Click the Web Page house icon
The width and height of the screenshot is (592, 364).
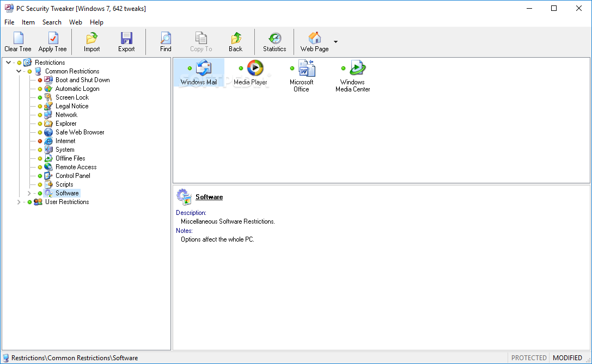coord(314,38)
